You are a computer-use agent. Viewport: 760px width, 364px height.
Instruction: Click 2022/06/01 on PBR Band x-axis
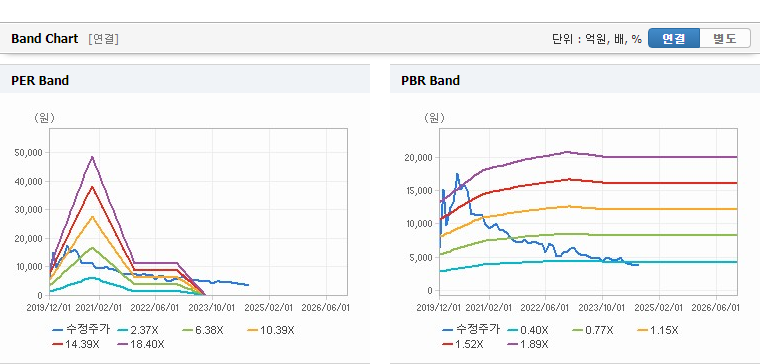point(545,308)
